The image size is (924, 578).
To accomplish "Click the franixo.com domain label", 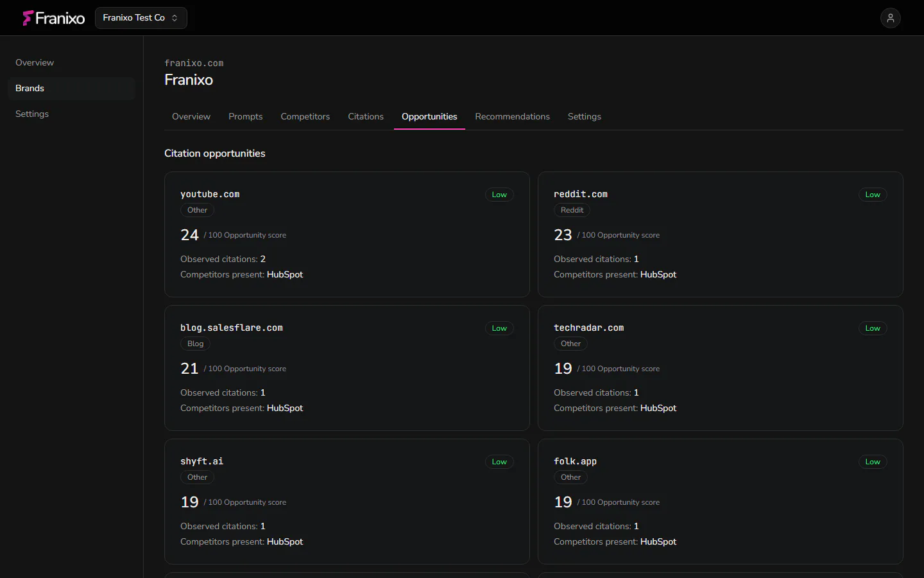I will click(194, 63).
